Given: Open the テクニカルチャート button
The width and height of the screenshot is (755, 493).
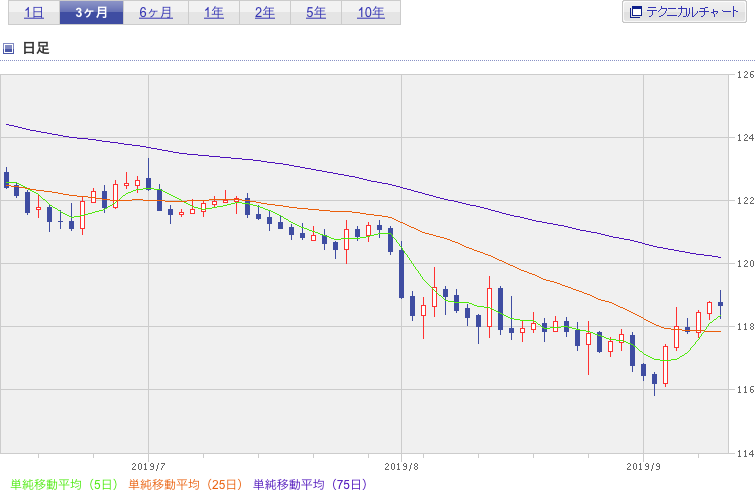Looking at the screenshot, I should coord(684,12).
